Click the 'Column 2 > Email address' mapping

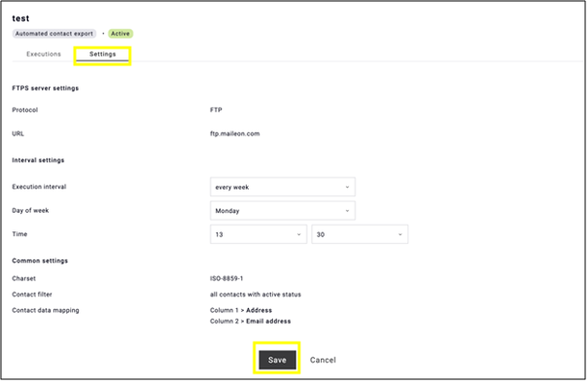coord(250,321)
